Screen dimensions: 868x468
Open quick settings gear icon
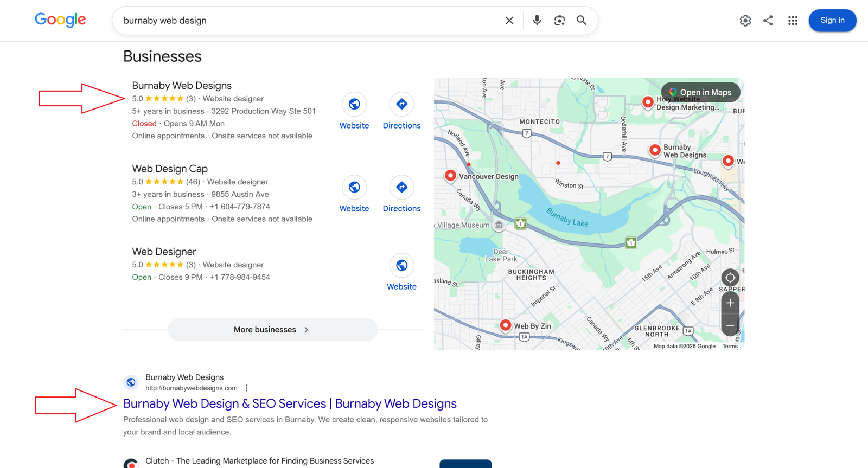745,21
